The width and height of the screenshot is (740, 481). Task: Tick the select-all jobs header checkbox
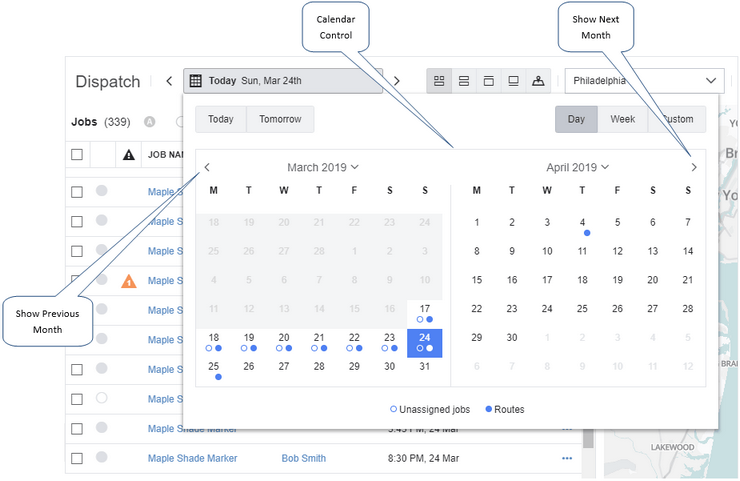click(x=77, y=155)
